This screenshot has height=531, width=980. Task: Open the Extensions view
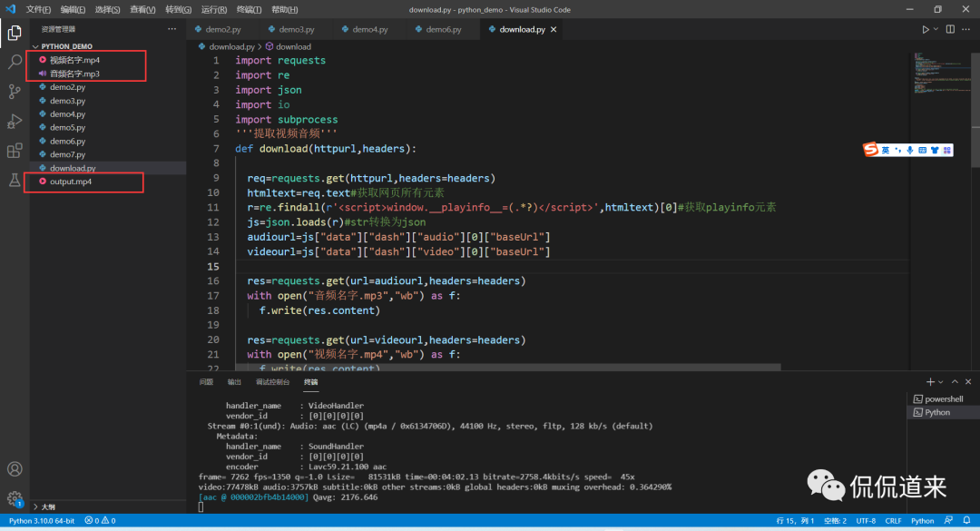pyautogui.click(x=15, y=151)
